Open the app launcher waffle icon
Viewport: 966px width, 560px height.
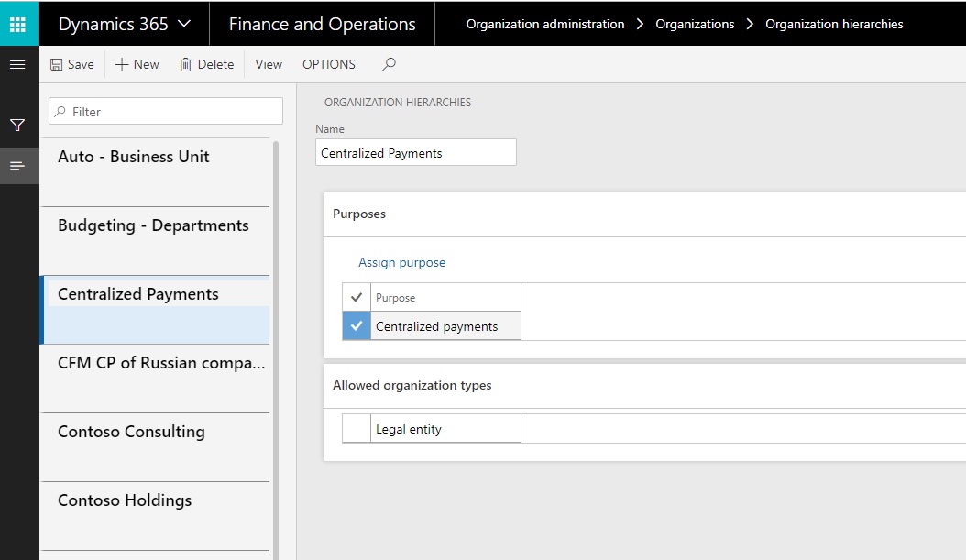pyautogui.click(x=18, y=24)
